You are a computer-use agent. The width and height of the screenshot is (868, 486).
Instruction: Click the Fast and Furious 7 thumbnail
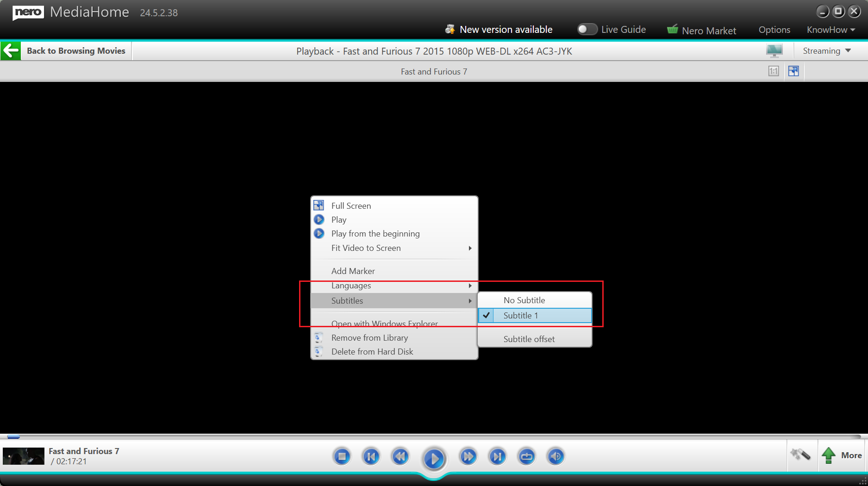point(24,456)
